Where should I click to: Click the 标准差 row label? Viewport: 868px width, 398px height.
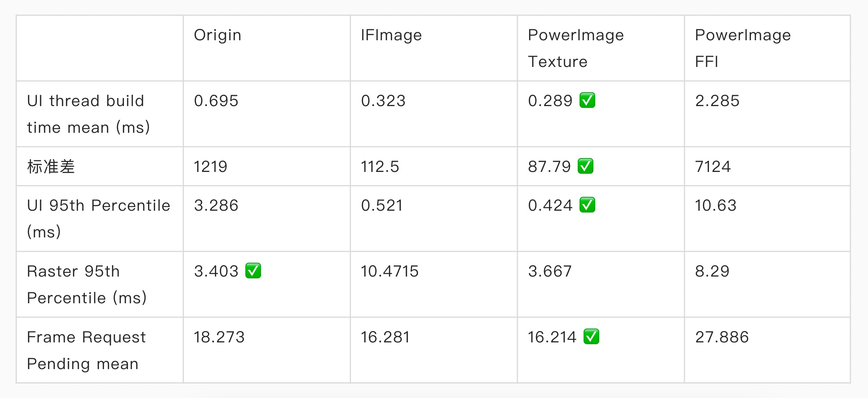[x=51, y=167]
